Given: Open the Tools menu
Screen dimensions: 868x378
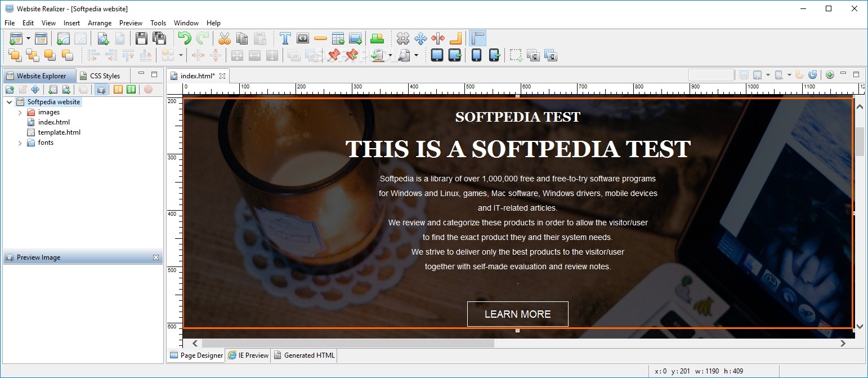Looking at the screenshot, I should pyautogui.click(x=158, y=23).
